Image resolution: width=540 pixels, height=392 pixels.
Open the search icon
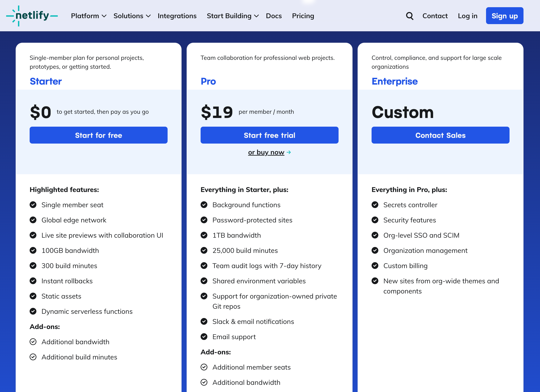click(410, 16)
